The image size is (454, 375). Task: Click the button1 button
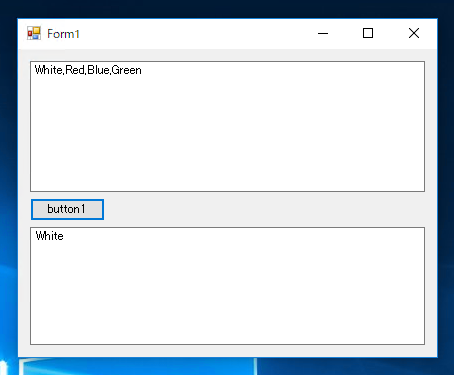point(67,209)
